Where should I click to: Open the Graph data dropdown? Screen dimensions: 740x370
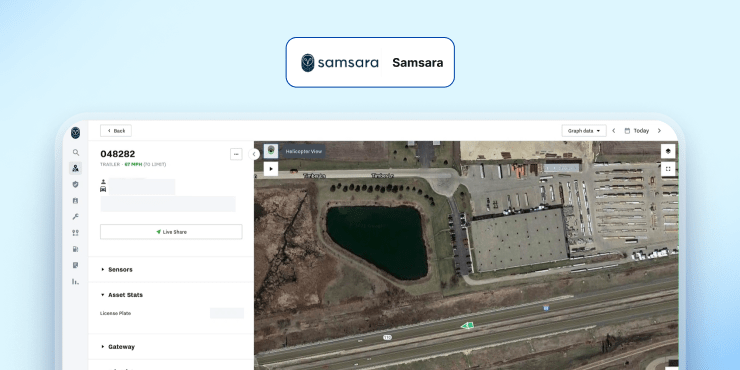[584, 131]
